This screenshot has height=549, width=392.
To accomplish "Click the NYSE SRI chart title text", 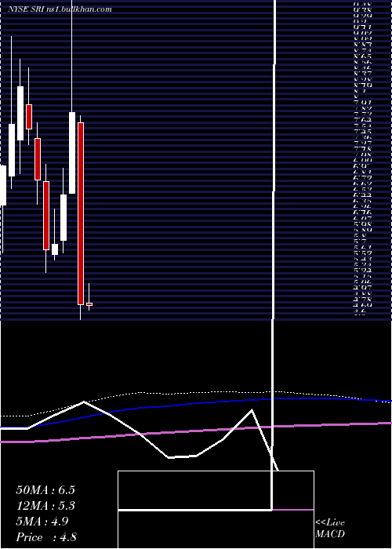I will [x=60, y=9].
